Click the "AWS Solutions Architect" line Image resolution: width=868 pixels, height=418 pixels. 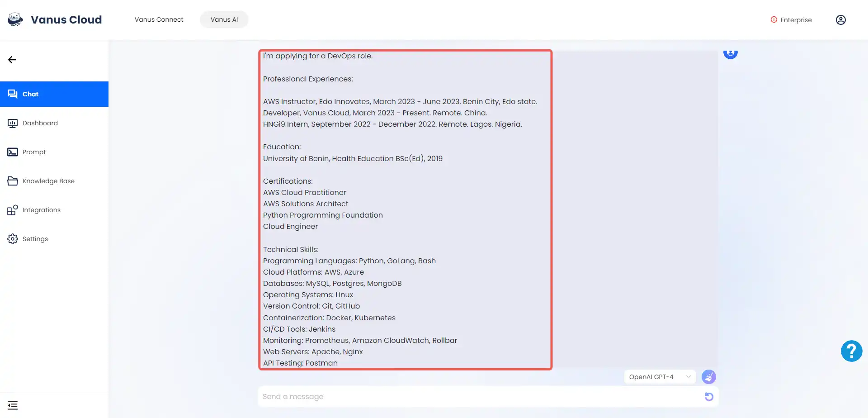click(x=306, y=204)
